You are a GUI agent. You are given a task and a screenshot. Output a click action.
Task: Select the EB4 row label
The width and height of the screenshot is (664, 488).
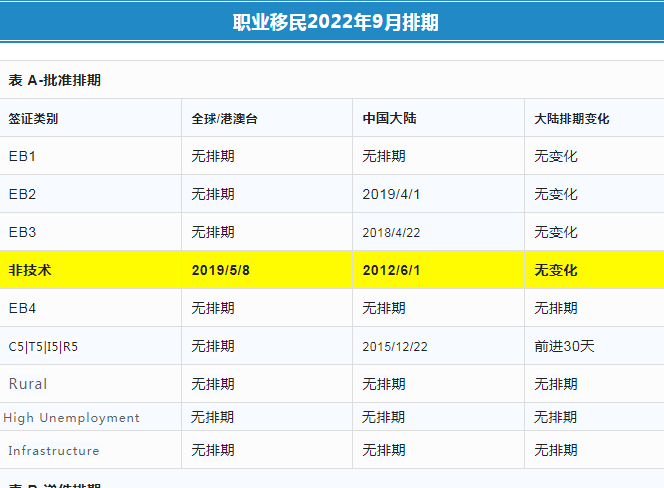pyautogui.click(x=22, y=308)
